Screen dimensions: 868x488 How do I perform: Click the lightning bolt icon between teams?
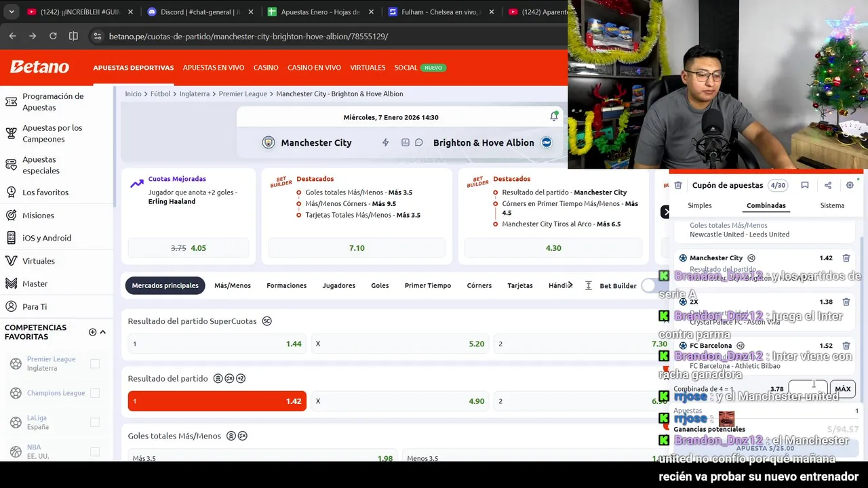[385, 142]
